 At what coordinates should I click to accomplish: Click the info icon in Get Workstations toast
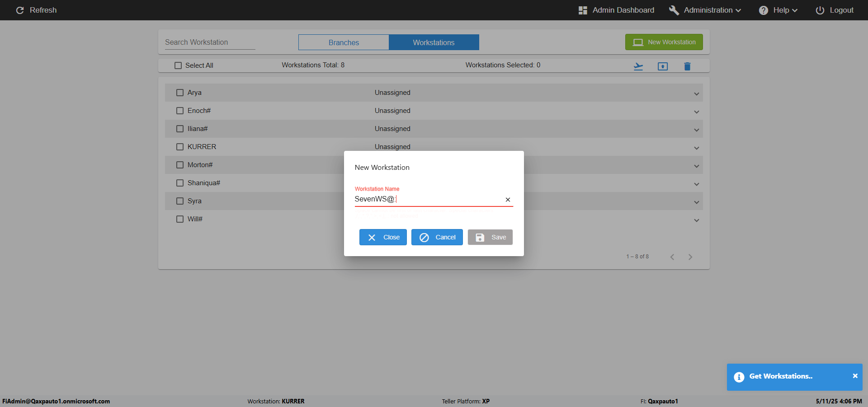[739, 377]
